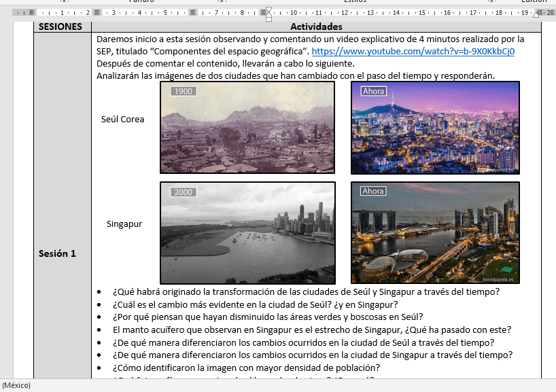Click the line "Analizarán las imágenes de dos ciudades"
This screenshot has height=392, width=556.
pyautogui.click(x=296, y=76)
